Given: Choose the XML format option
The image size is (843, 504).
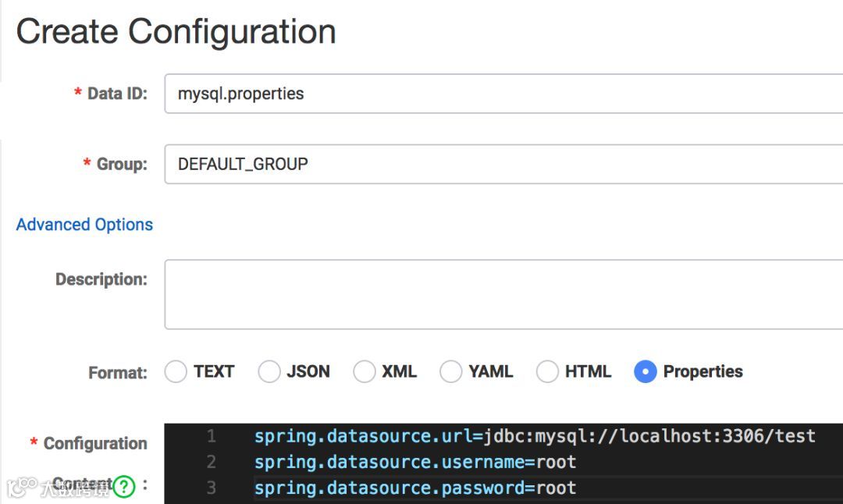Looking at the screenshot, I should pos(365,372).
